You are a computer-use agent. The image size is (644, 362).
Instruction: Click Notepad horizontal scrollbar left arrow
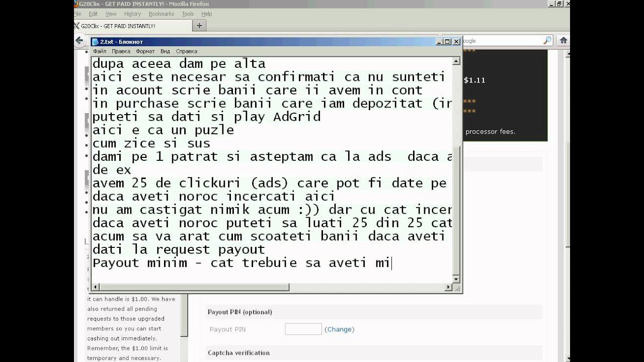96,287
